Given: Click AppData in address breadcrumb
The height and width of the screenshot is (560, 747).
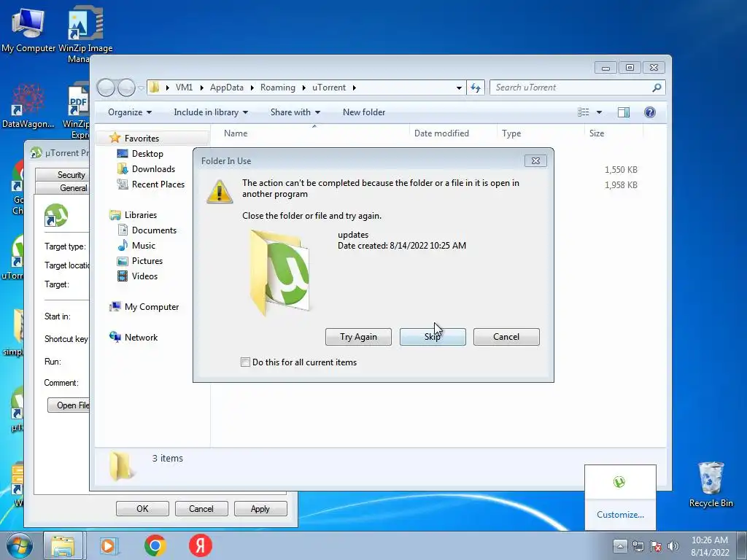Looking at the screenshot, I should point(227,87).
